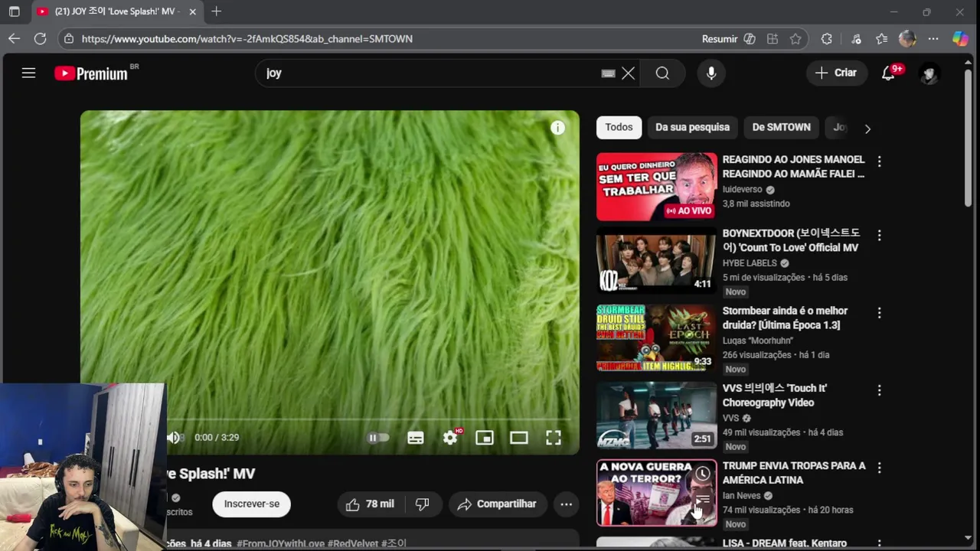Close the JOY Love Splash tab

click(193, 11)
